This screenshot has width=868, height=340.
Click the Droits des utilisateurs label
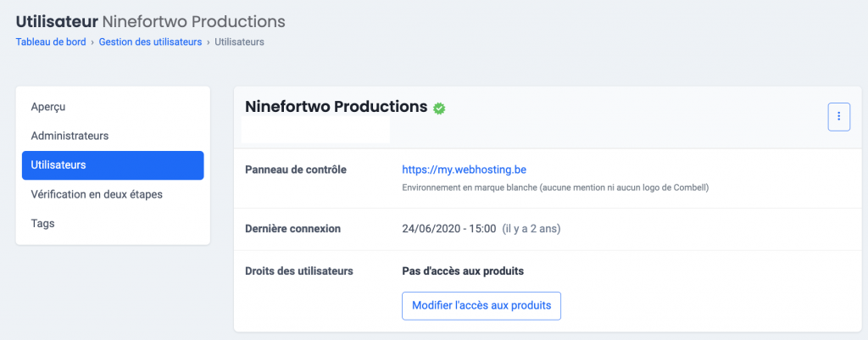coord(299,271)
